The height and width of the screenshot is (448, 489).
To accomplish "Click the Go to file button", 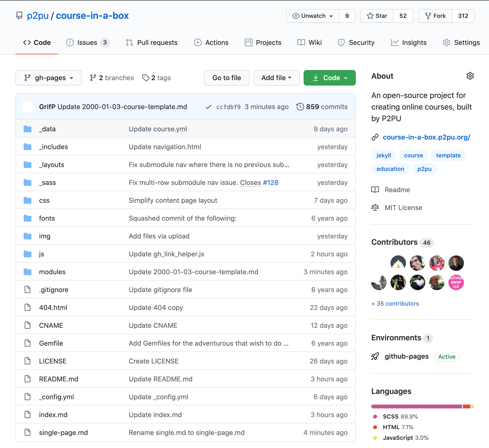I will [227, 78].
